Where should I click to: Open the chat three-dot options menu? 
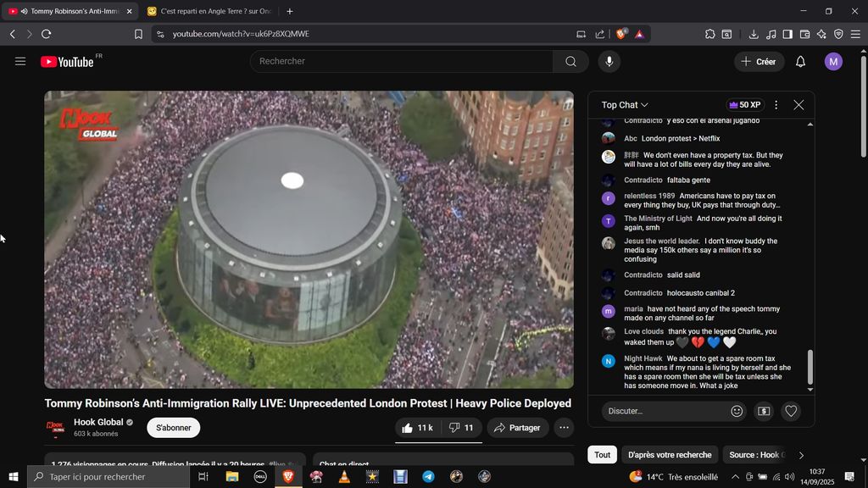pos(776,104)
